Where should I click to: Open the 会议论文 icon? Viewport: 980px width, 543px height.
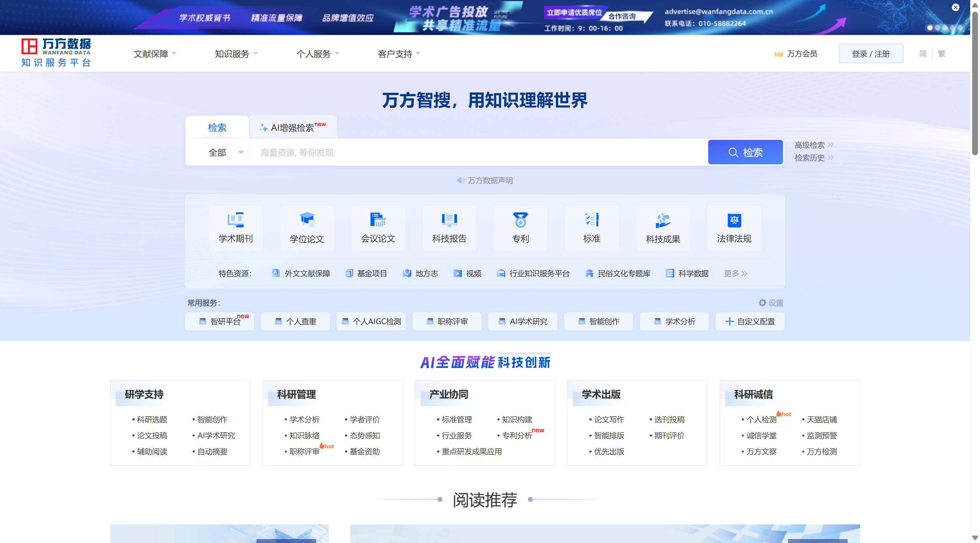coord(378,220)
